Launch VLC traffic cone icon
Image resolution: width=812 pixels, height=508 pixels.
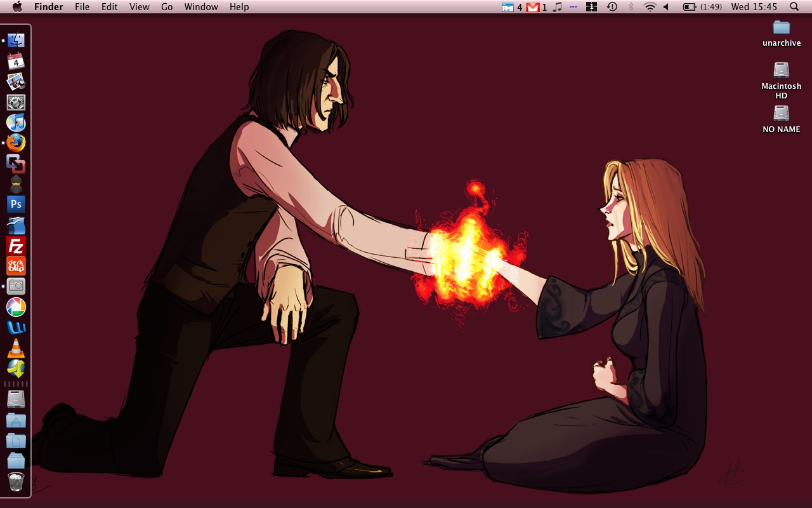16,348
